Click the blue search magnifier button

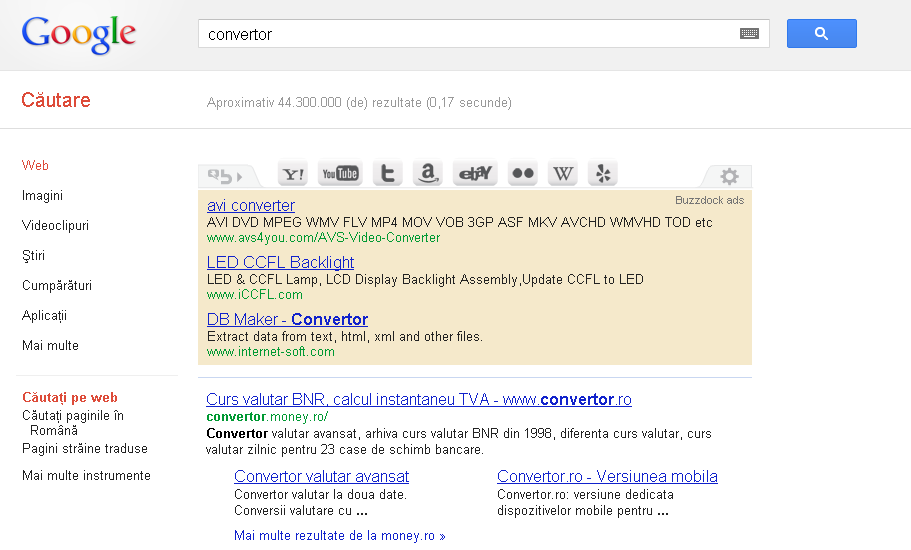pyautogui.click(x=822, y=34)
